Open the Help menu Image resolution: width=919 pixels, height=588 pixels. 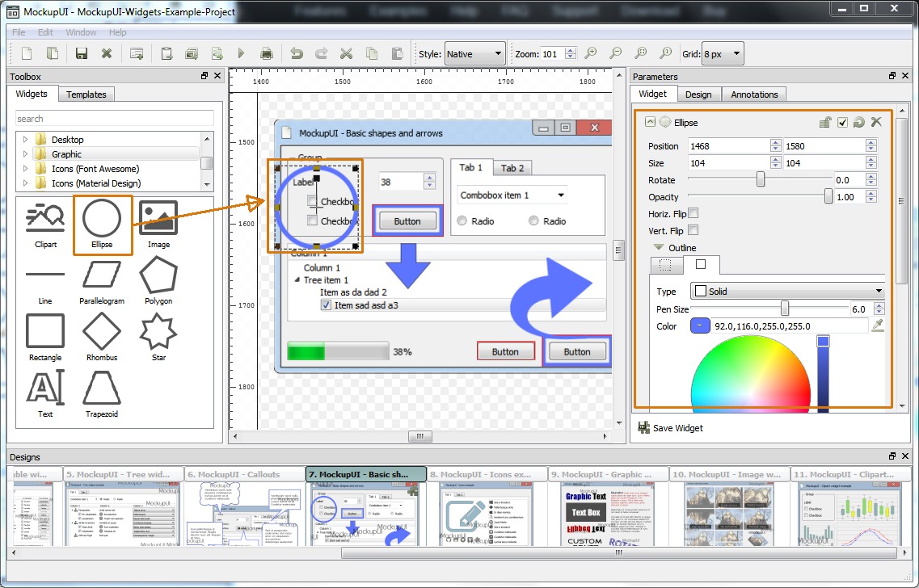[x=117, y=32]
